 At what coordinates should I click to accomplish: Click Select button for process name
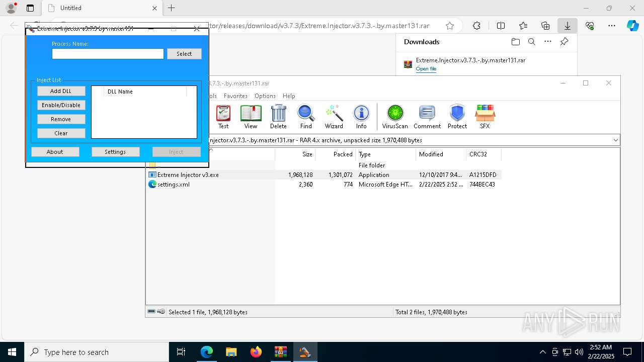pyautogui.click(x=184, y=54)
